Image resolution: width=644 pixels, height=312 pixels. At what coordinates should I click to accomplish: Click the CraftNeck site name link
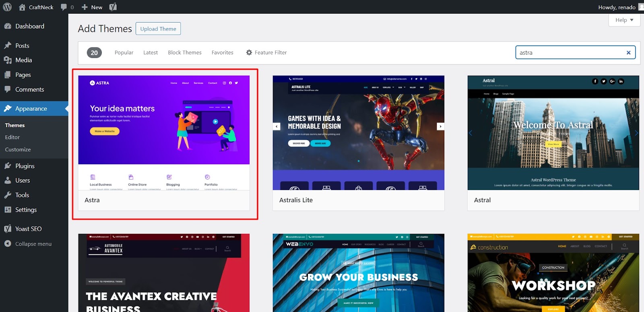[41, 7]
